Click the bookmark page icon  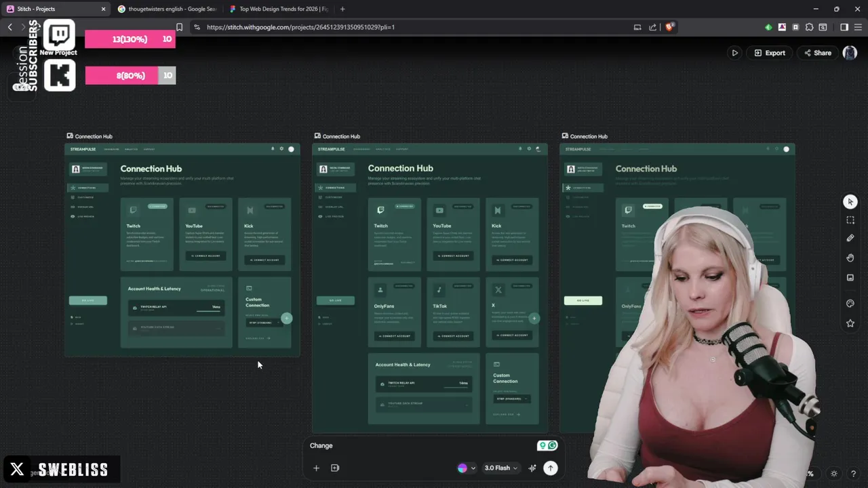point(179,27)
